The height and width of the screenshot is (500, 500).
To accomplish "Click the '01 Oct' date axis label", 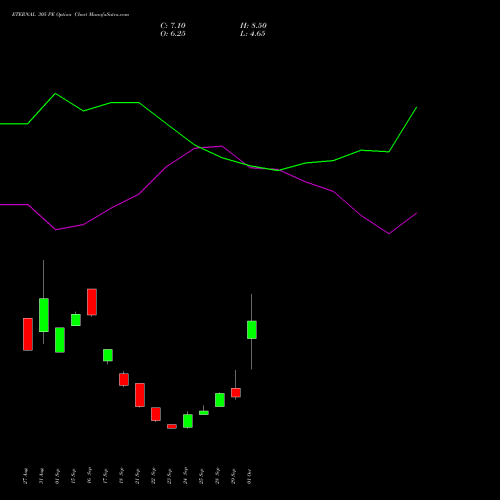I will coord(250,476).
